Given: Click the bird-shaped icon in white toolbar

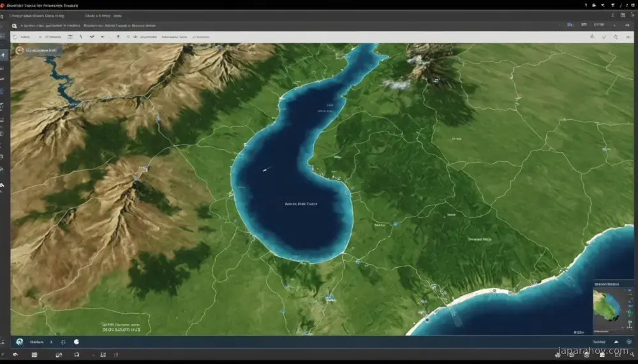Looking at the screenshot, I should click(92, 37).
